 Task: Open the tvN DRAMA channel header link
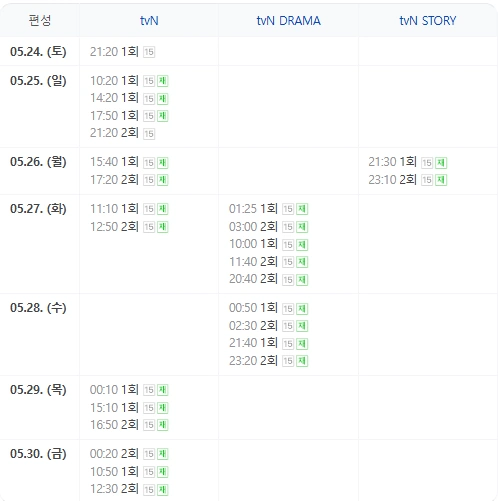click(288, 21)
